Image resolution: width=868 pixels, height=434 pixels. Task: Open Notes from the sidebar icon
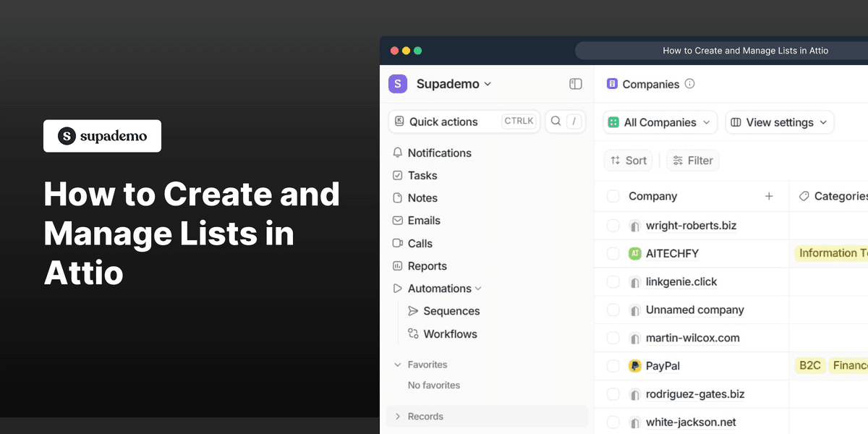pos(397,197)
